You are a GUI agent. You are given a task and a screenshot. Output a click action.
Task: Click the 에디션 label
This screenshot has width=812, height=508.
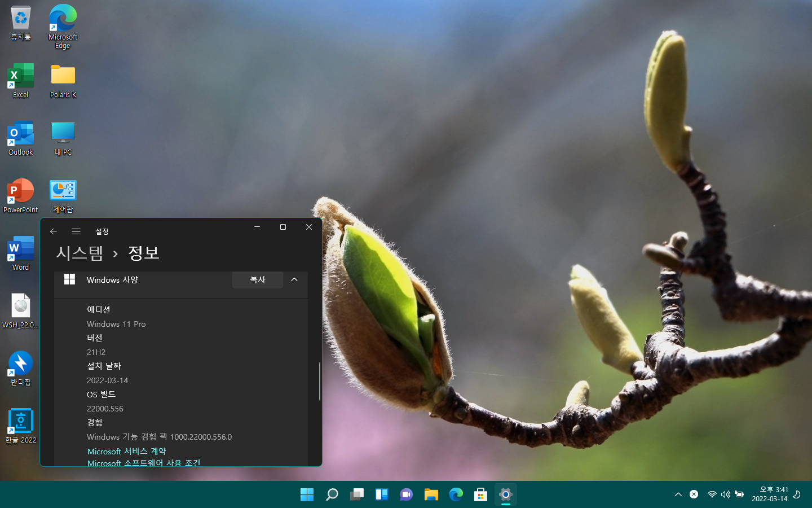click(x=99, y=309)
